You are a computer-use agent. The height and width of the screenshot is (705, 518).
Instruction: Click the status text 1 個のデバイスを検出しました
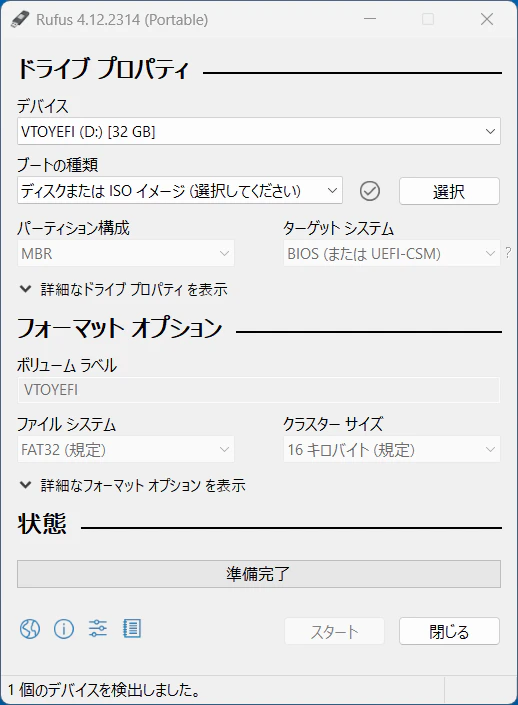(x=104, y=690)
